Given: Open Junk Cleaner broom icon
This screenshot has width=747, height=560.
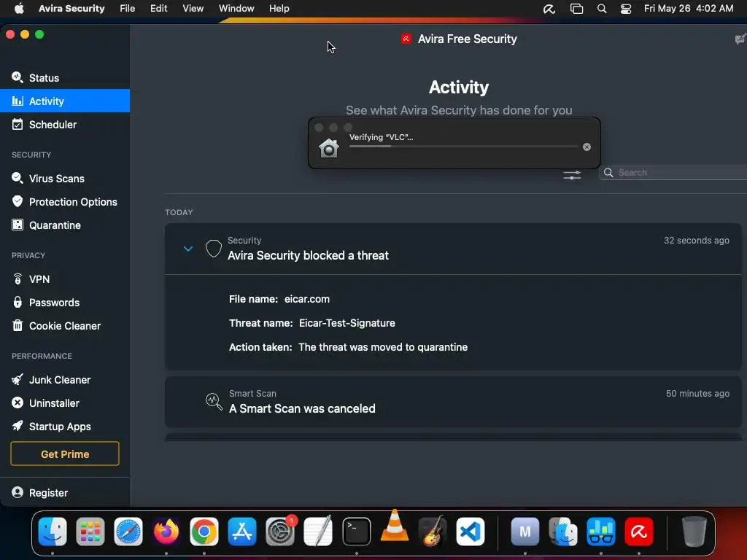Looking at the screenshot, I should 18,379.
